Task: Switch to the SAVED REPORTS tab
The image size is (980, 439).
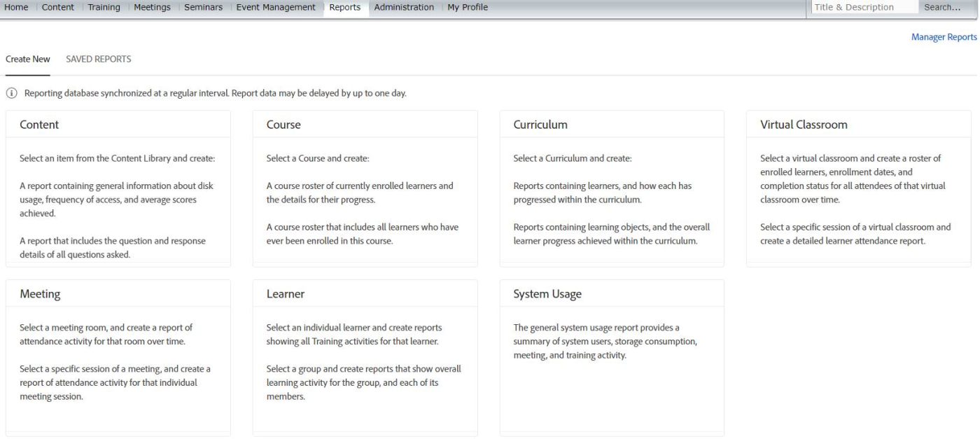Action: point(98,60)
